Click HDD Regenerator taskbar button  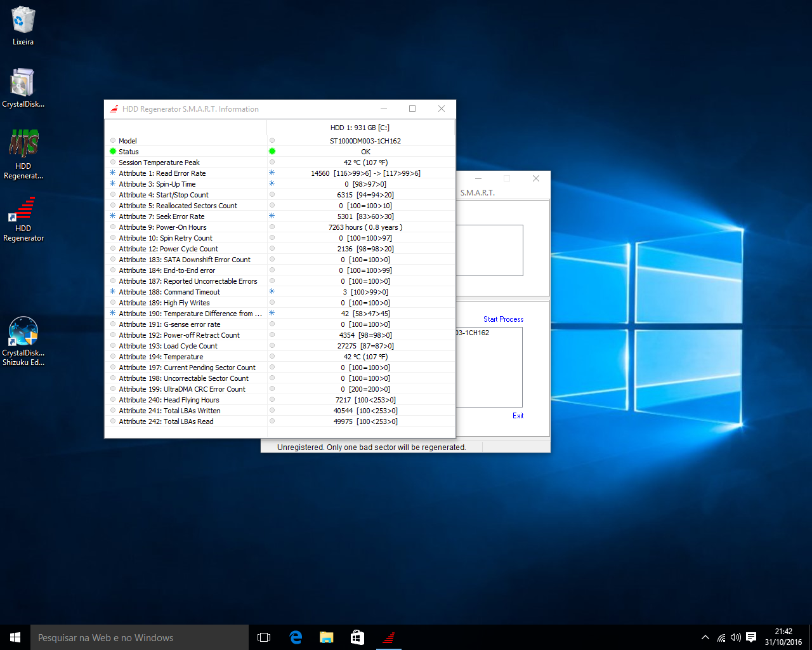click(389, 637)
